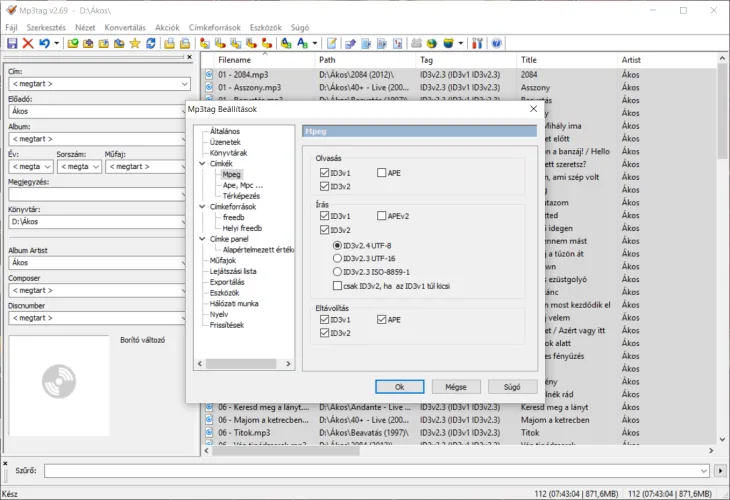Click the red X remove tag icon

(28, 43)
